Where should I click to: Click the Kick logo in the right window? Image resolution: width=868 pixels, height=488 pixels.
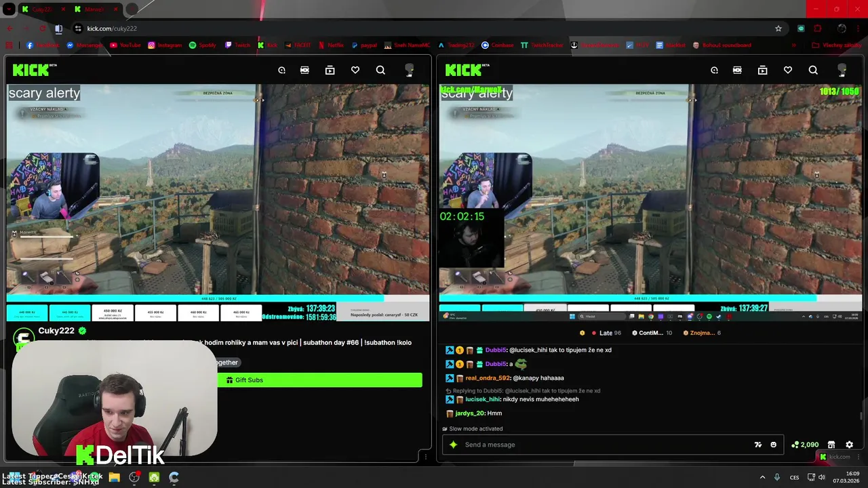pyautogui.click(x=467, y=70)
